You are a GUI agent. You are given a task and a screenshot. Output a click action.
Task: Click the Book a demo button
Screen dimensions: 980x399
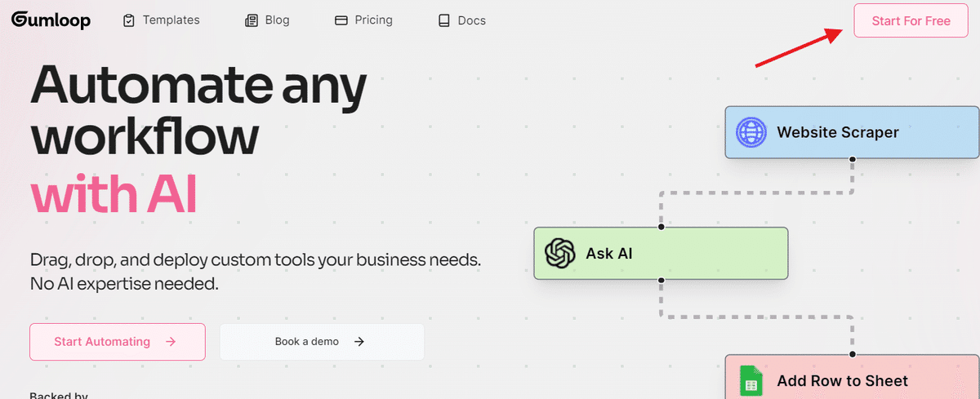tap(321, 342)
